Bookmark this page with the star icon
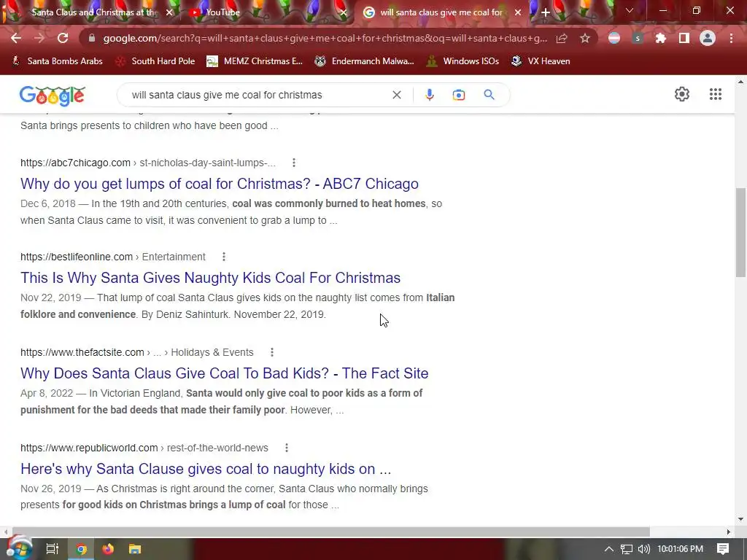Screen dimensions: 747x560 [x=585, y=38]
